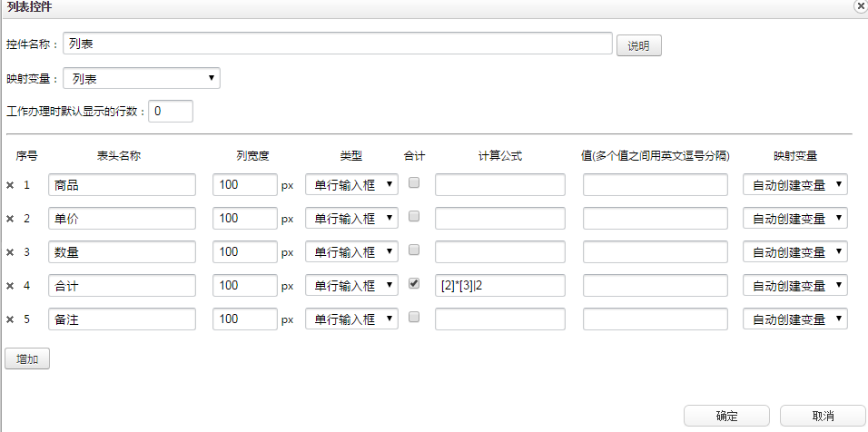Remove row 5 备注 with × icon
868x432 pixels.
tap(11, 319)
